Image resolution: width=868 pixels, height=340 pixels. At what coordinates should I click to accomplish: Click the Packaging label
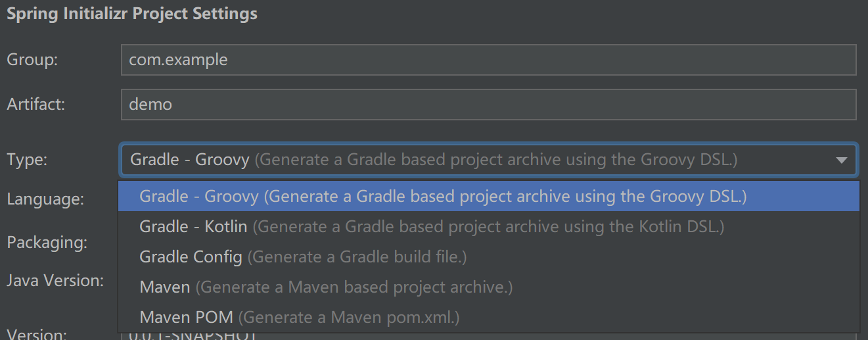[x=47, y=243]
